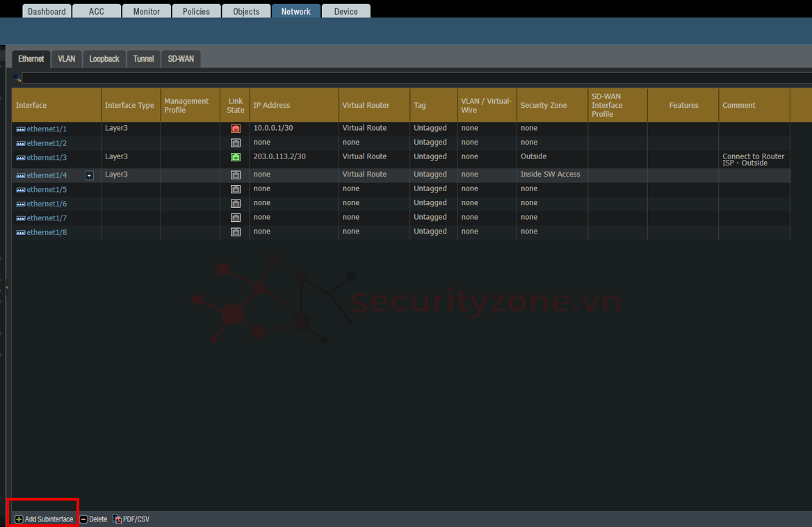
Task: Click the grey link state icon for ethernet1/8
Action: tap(235, 232)
